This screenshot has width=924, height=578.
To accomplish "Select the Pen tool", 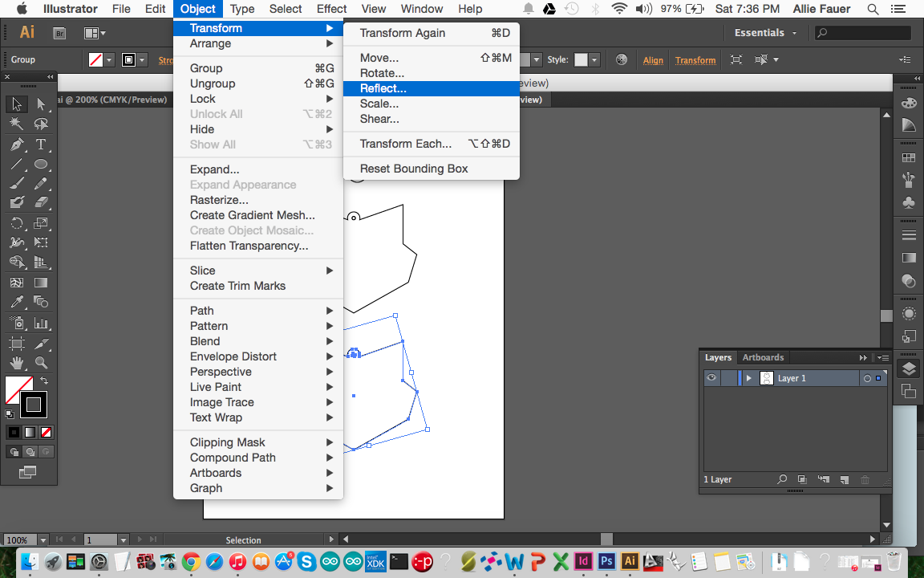I will (x=18, y=143).
